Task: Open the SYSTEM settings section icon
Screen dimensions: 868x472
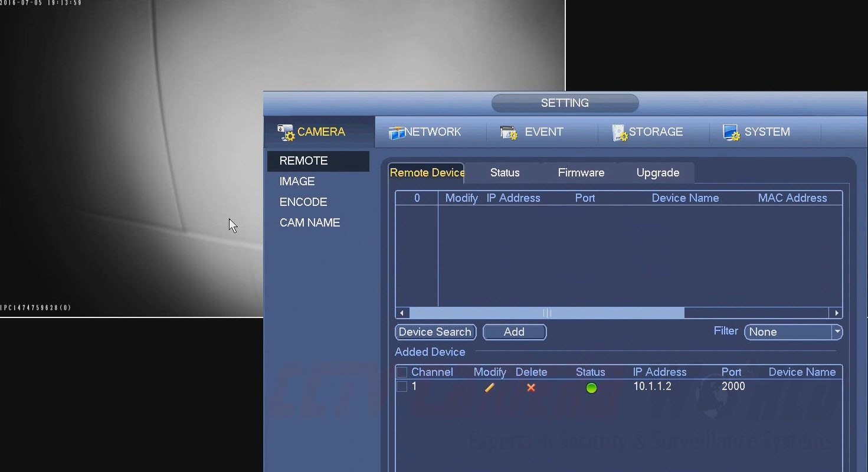Action: (732, 132)
